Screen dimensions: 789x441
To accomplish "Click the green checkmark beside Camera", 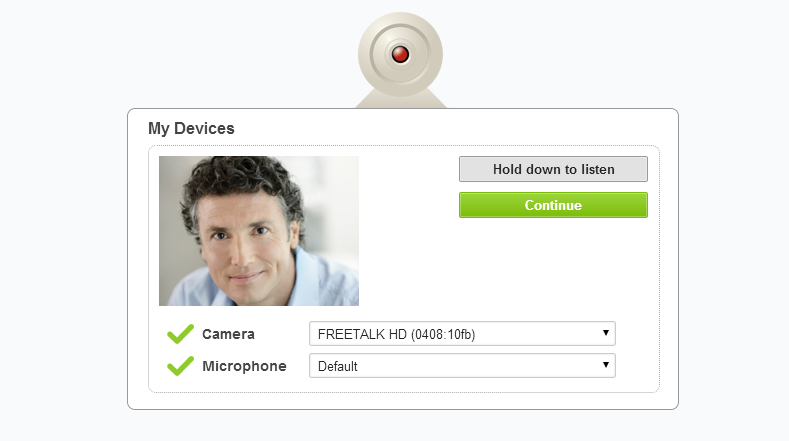I will point(180,334).
